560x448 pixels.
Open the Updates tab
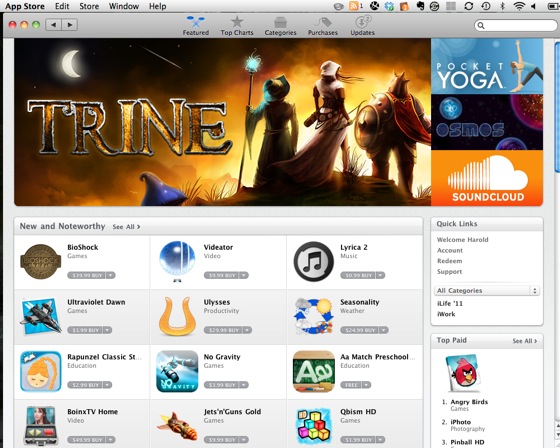(x=362, y=26)
